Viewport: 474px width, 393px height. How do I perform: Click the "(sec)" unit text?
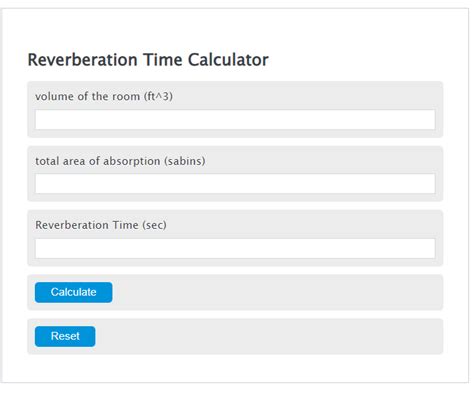(x=154, y=225)
